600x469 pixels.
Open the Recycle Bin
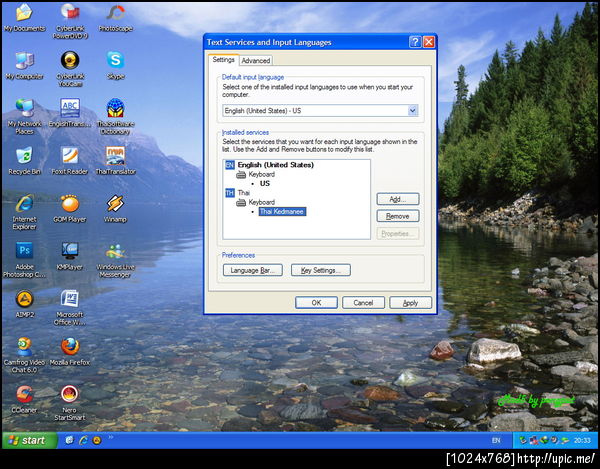[x=24, y=161]
